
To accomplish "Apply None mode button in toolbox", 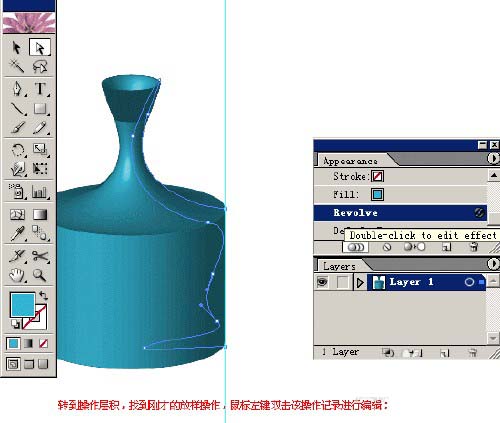I will (43, 343).
